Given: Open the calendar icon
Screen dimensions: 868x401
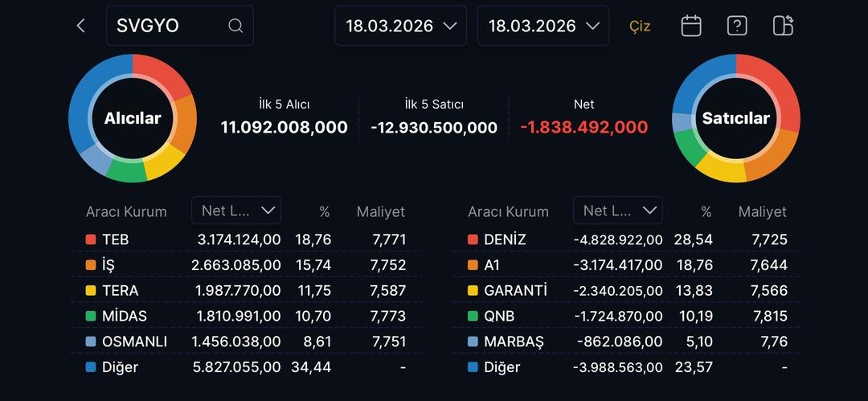Looking at the screenshot, I should coord(691,26).
